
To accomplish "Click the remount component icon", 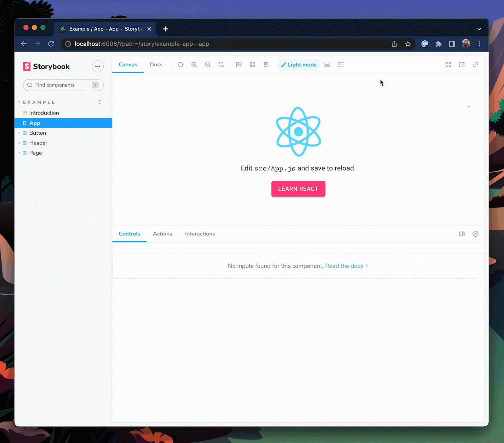I will (180, 65).
